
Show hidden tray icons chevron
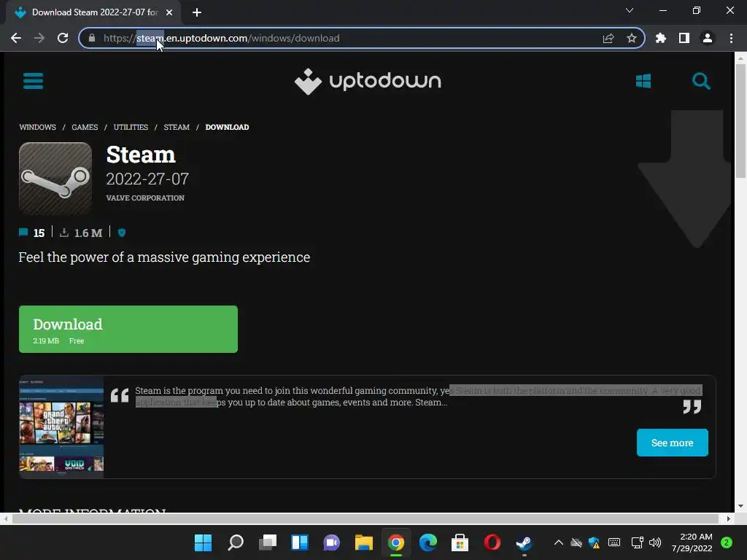point(558,542)
